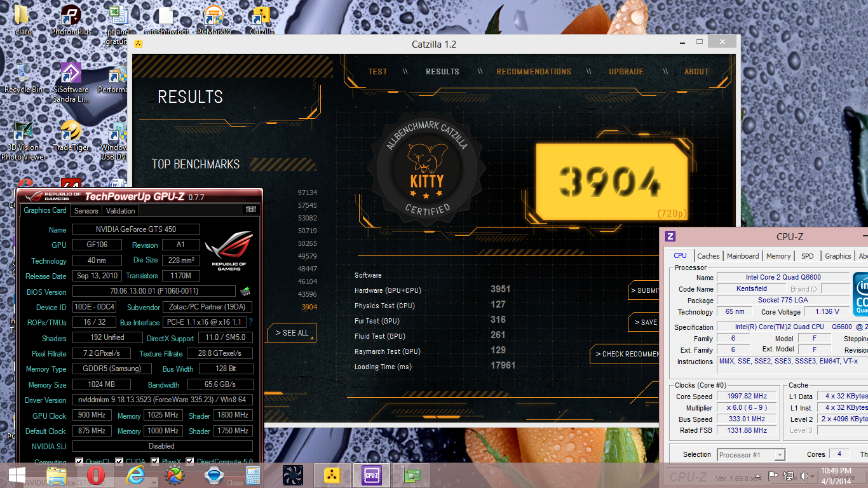Go to the TEST menu in Catzilla
868x488 pixels.
pyautogui.click(x=377, y=72)
